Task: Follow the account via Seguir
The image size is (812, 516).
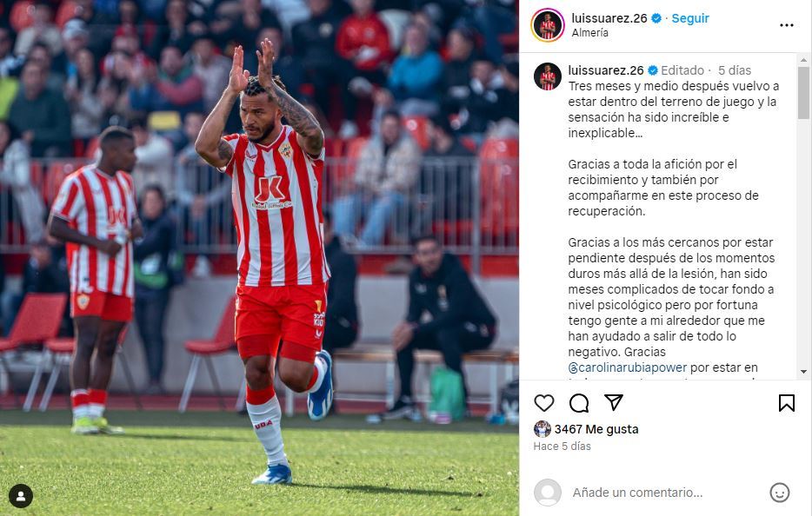Action: (x=690, y=18)
